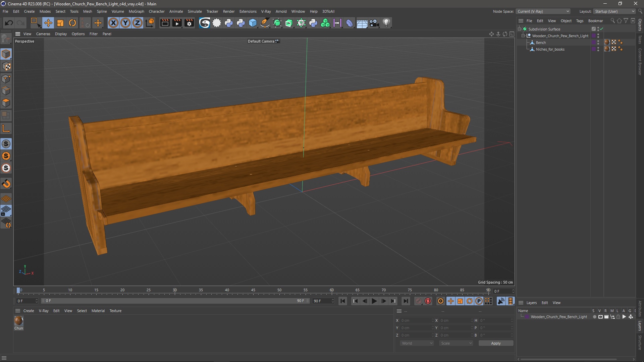This screenshot has width=644, height=362.
Task: Select the Scale tool icon
Action: point(60,22)
